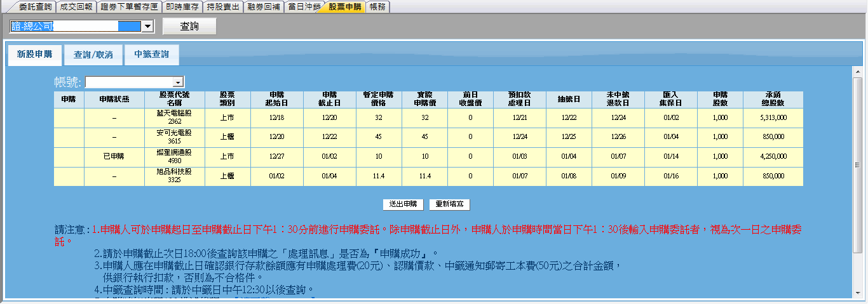Switch to the 當日沖銷 tab
Image resolution: width=868 pixels, height=304 pixels.
304,7
